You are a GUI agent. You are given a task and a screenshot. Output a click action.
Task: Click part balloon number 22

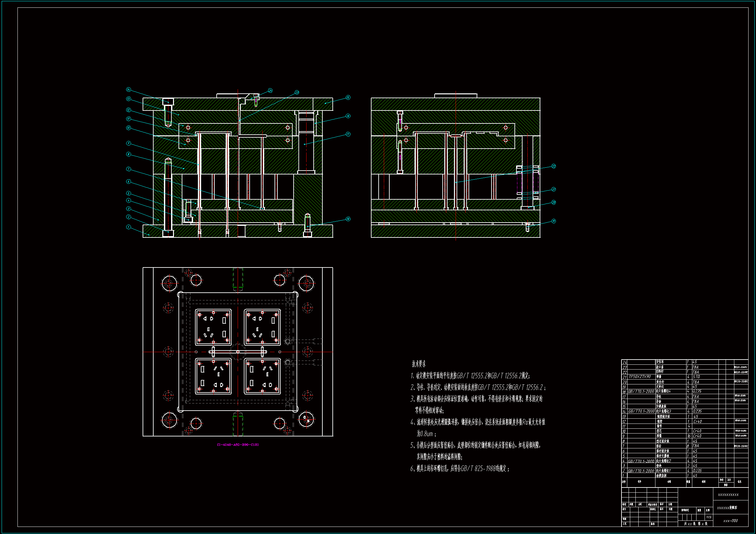(554, 166)
